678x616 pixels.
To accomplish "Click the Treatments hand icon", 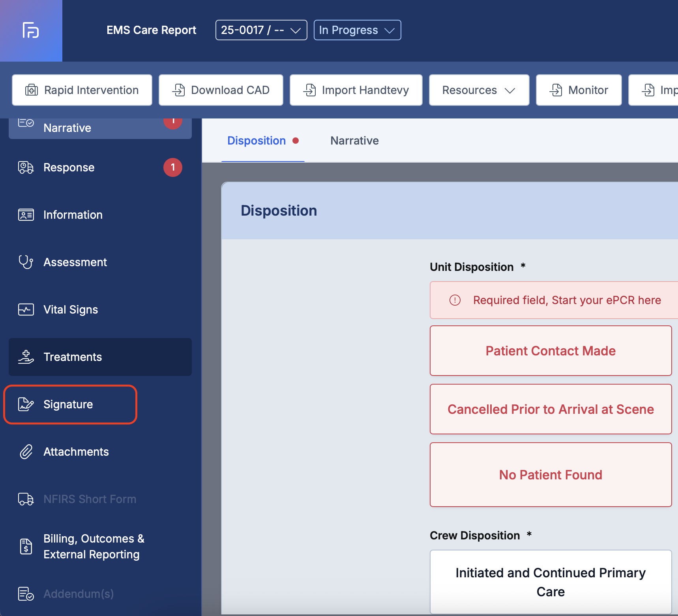I will point(26,357).
